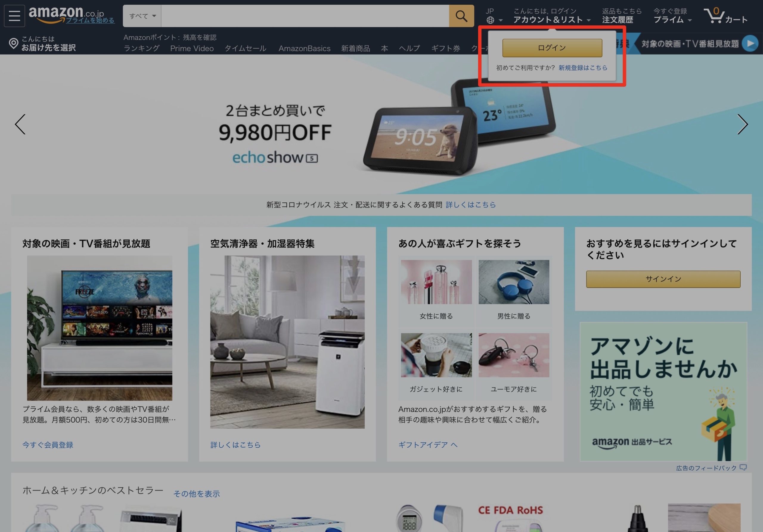Viewport: 763px width, 532px height.
Task: Click 空気清浄器・加湿器特集 heading
Action: coord(263,243)
